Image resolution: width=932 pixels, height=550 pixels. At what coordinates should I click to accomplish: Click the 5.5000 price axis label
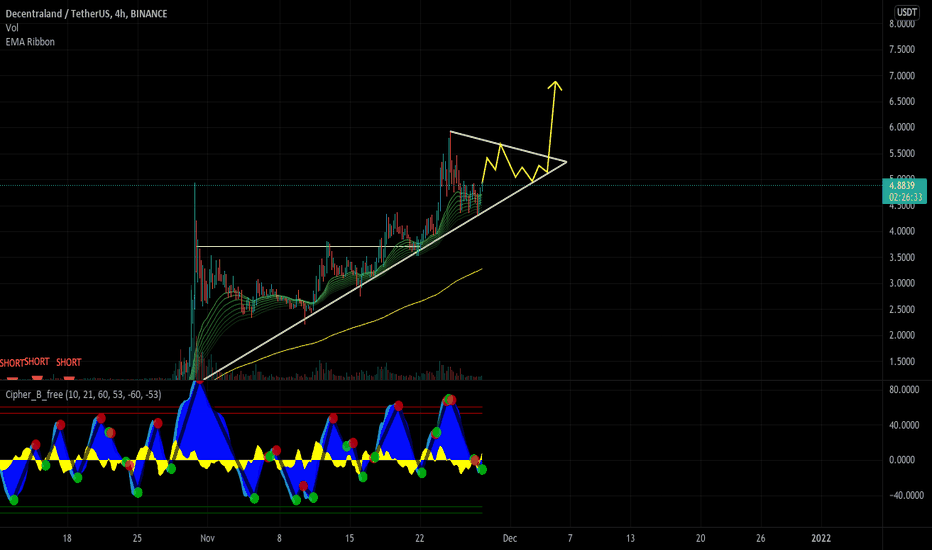point(902,153)
